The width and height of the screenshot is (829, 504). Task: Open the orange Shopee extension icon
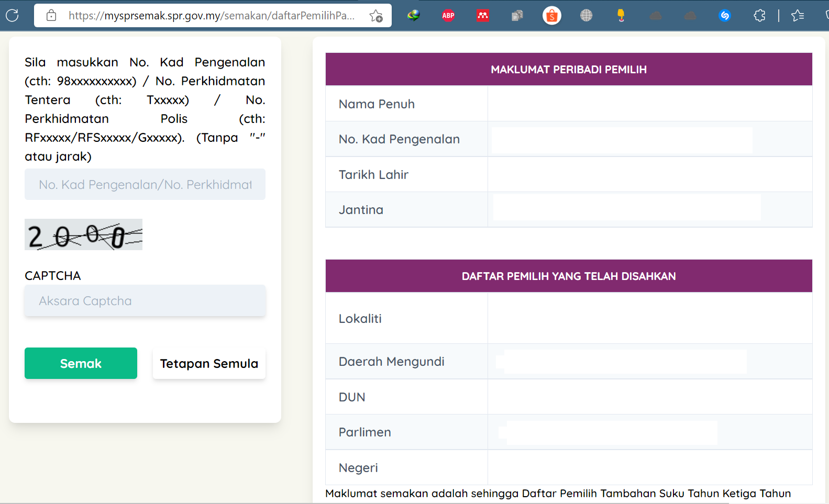[x=551, y=16]
